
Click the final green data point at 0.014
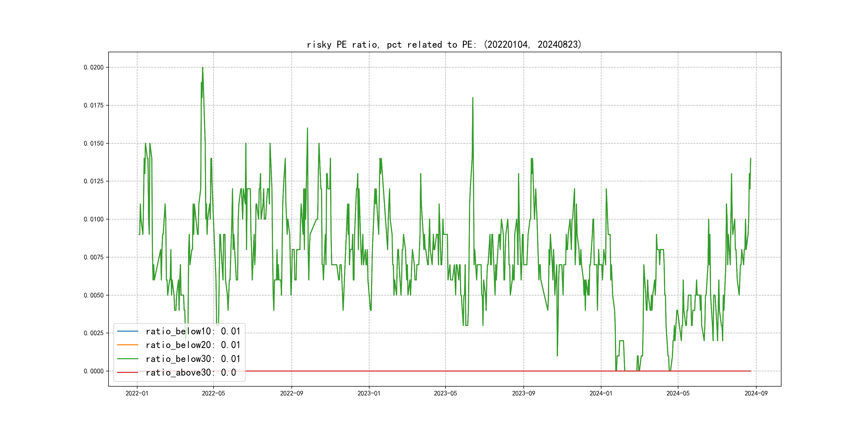pos(750,158)
